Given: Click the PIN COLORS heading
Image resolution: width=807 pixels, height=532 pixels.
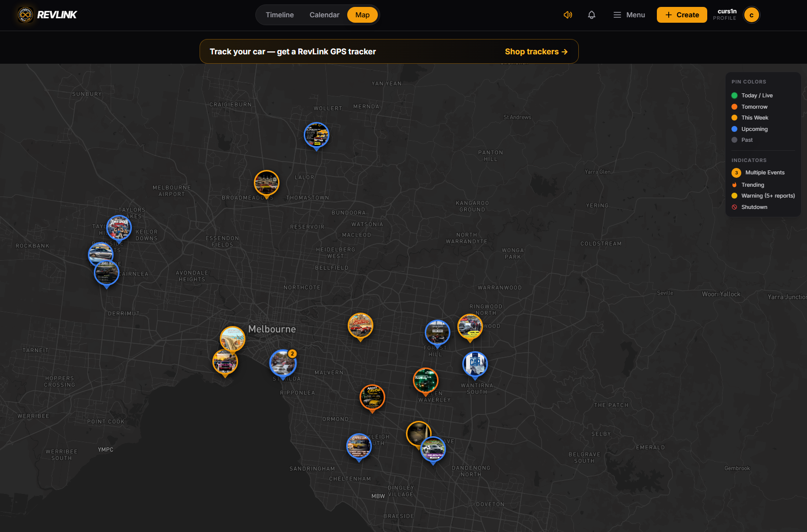Looking at the screenshot, I should 749,82.
